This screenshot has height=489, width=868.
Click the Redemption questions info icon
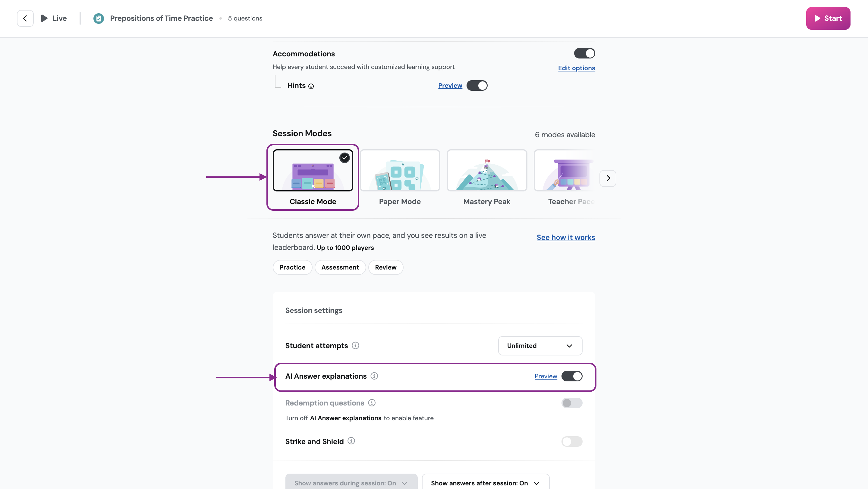click(372, 403)
